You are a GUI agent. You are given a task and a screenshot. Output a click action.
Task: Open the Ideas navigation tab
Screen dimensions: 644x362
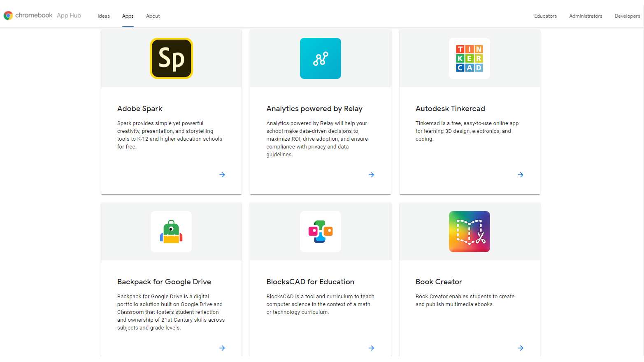click(x=104, y=16)
